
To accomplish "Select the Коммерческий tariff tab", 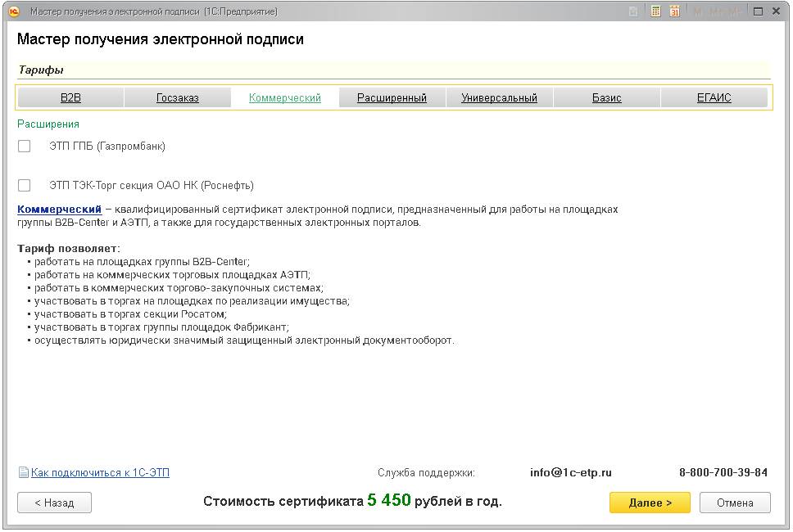I will (x=285, y=97).
